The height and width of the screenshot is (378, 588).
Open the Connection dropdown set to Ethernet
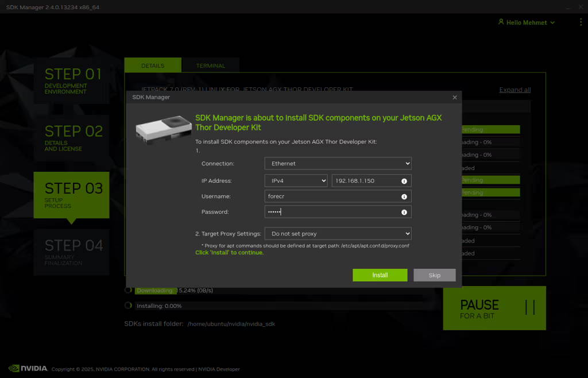338,164
